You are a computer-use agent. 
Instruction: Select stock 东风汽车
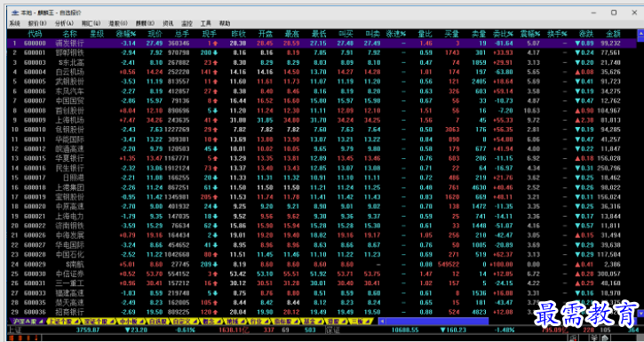pos(69,91)
